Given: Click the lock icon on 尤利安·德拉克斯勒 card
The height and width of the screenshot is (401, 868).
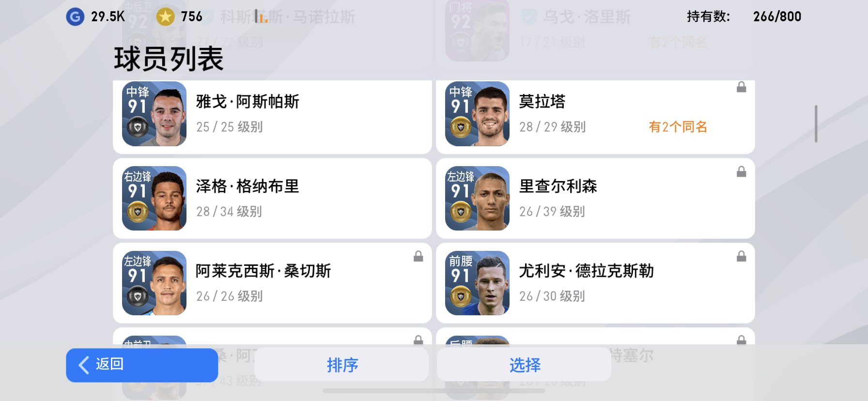Looking at the screenshot, I should pyautogui.click(x=741, y=256).
